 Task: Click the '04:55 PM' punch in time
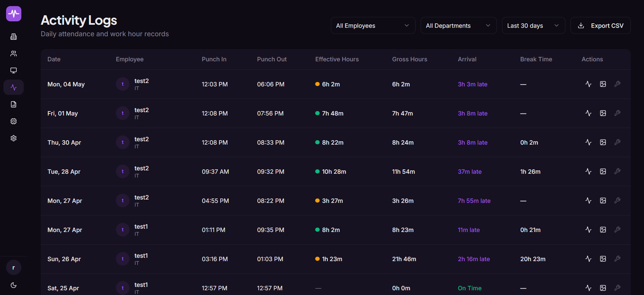[215, 201]
